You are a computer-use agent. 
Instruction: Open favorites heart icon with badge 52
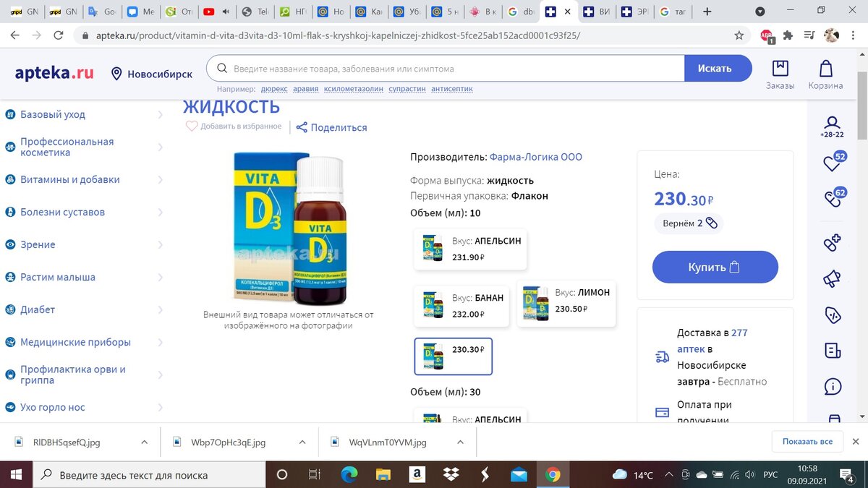point(833,162)
